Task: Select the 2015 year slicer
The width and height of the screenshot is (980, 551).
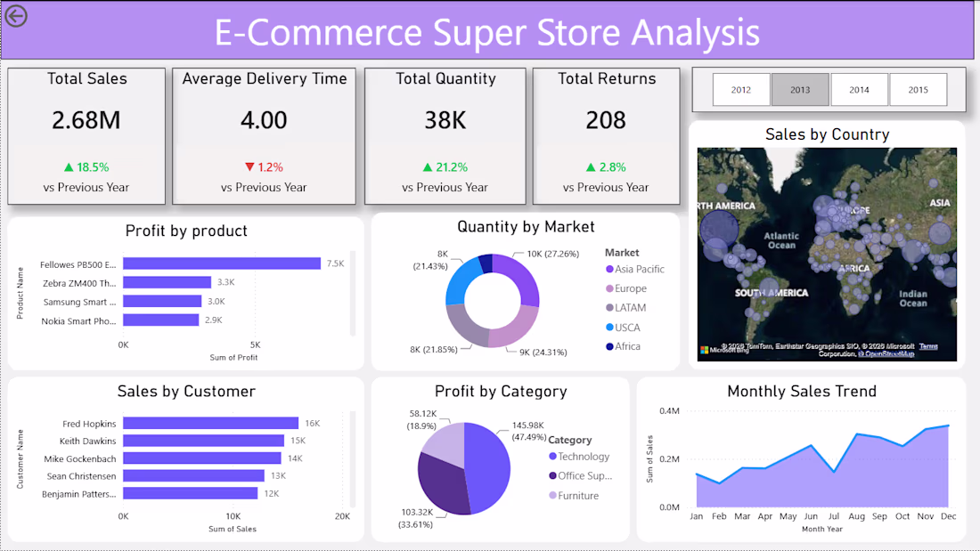Action: click(919, 90)
